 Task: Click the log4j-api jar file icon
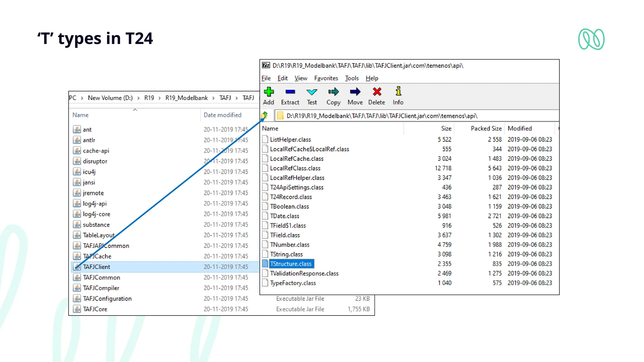[x=77, y=203]
